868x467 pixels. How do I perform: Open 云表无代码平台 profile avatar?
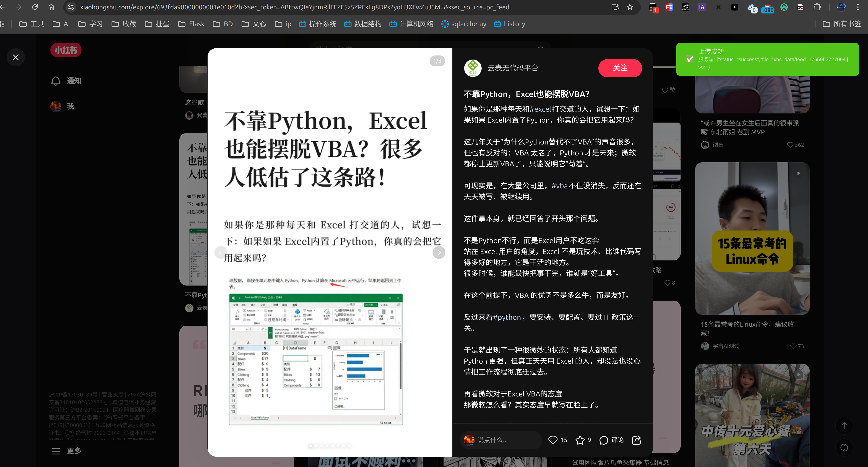pyautogui.click(x=473, y=68)
